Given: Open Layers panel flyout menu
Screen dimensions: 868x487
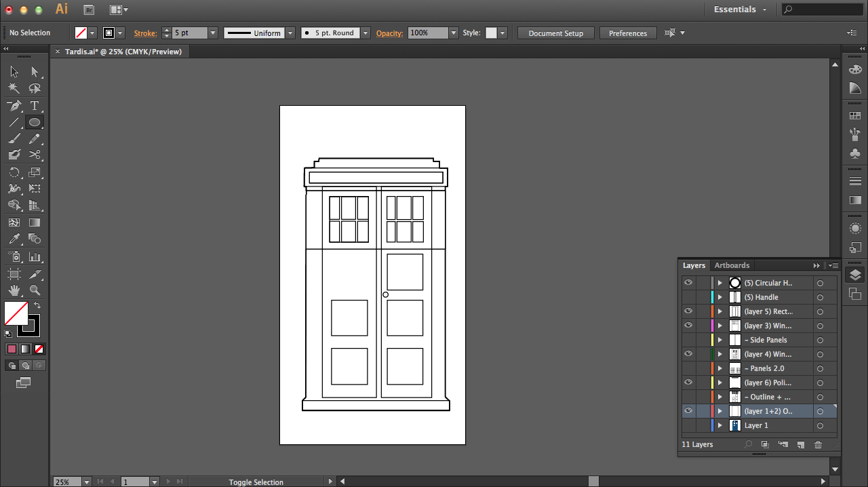Looking at the screenshot, I should (x=835, y=265).
